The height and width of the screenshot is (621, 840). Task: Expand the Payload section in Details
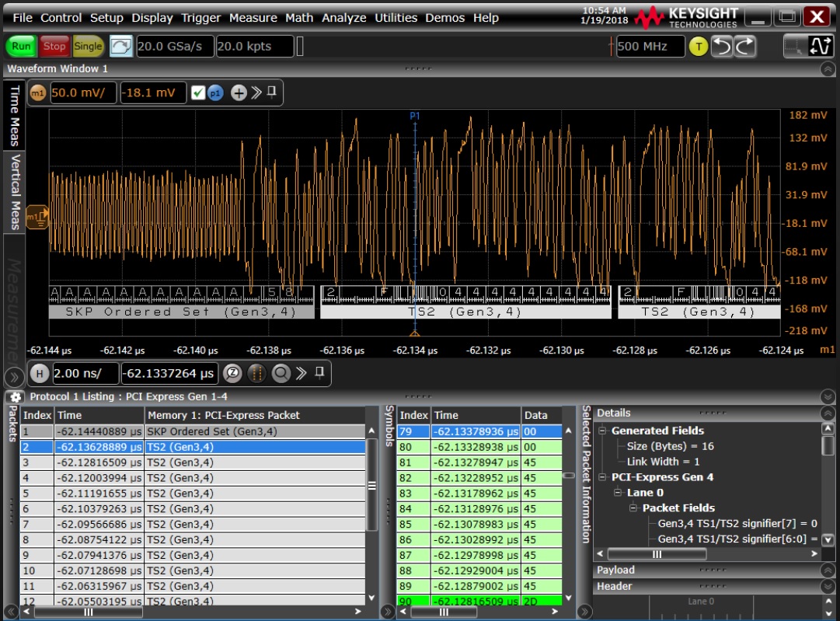tap(826, 570)
